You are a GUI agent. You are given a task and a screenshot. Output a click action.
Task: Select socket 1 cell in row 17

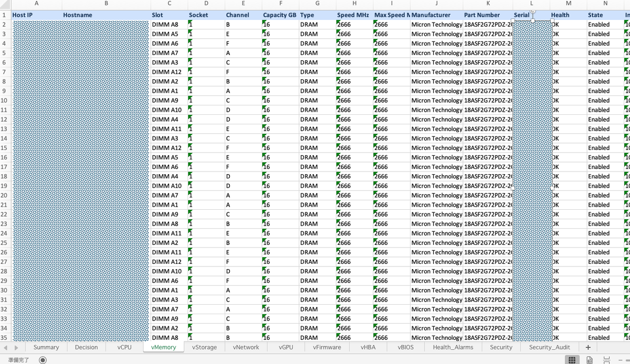pos(206,166)
